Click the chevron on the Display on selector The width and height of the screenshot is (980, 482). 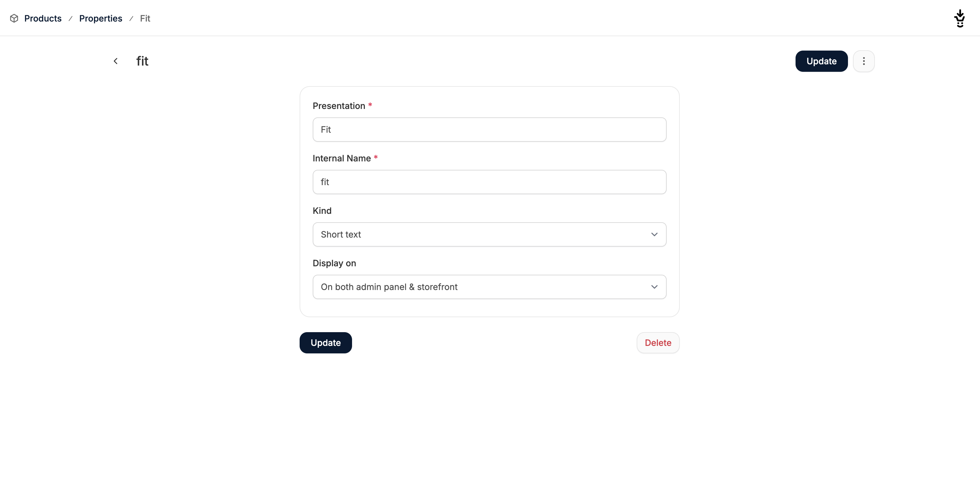(654, 287)
